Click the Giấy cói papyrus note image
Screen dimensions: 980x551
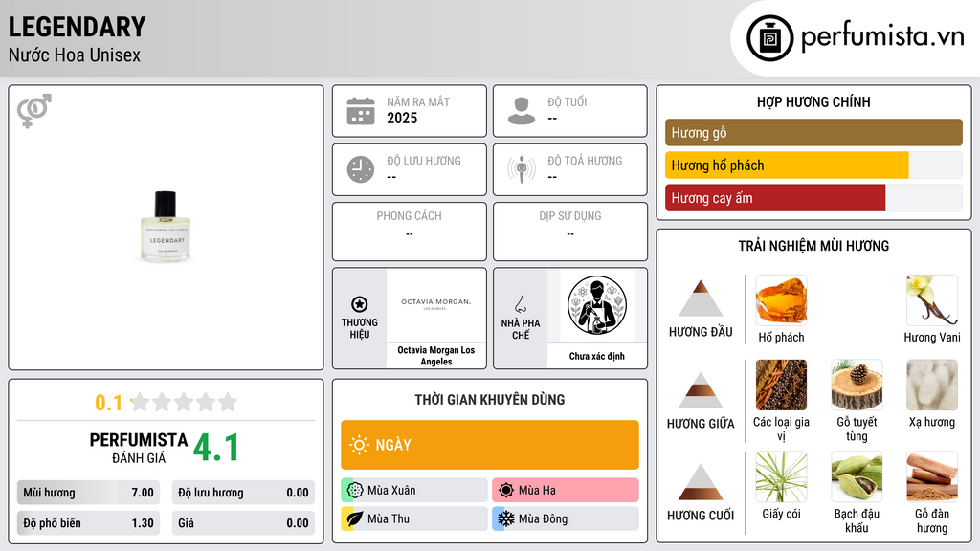click(x=781, y=476)
